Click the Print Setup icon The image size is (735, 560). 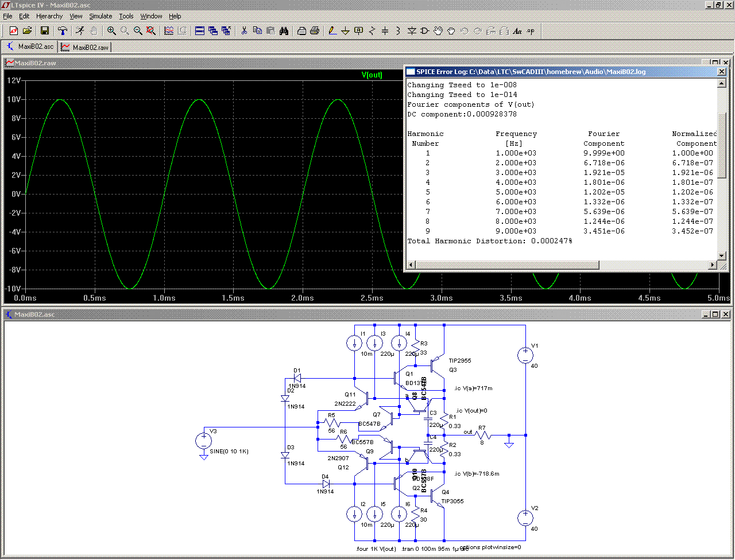point(301,31)
